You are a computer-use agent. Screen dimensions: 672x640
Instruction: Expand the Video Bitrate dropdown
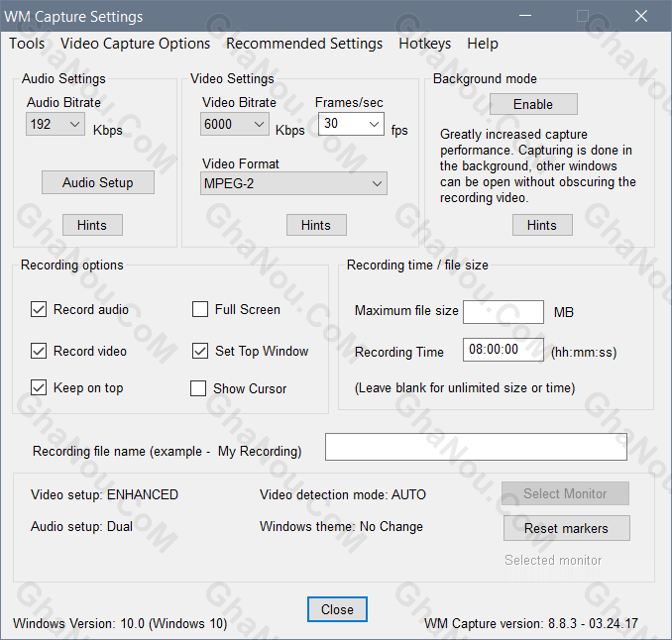pos(235,124)
